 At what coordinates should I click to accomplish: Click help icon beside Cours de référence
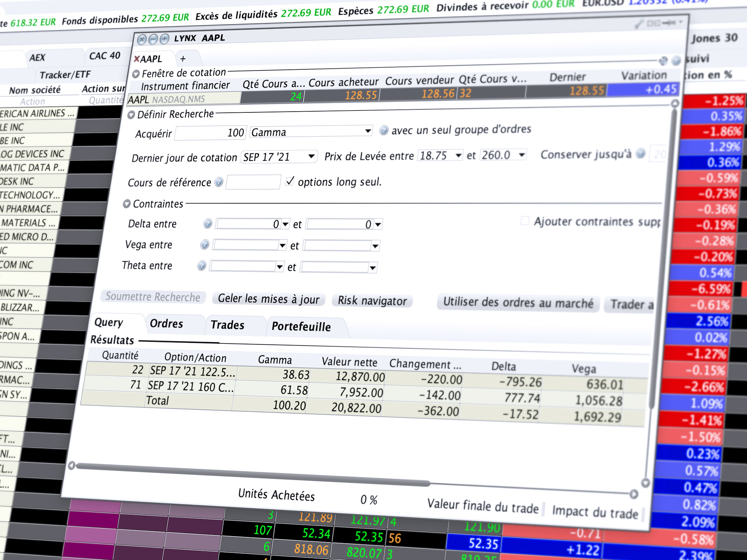(219, 182)
